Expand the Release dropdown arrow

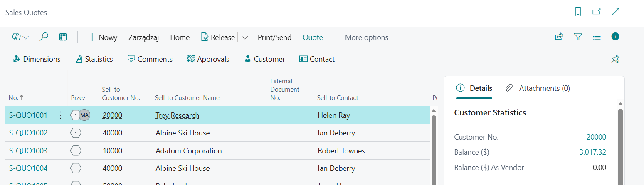click(x=245, y=37)
